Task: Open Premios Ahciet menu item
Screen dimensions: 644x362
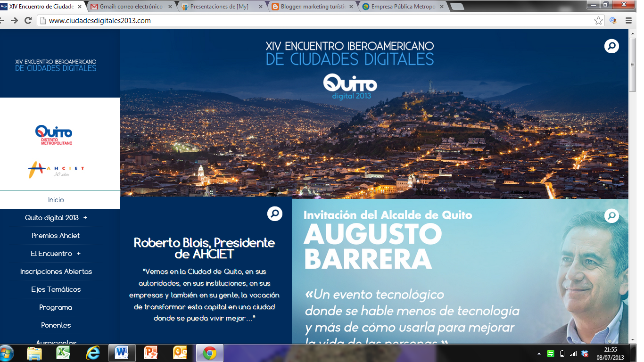Action: click(x=56, y=236)
